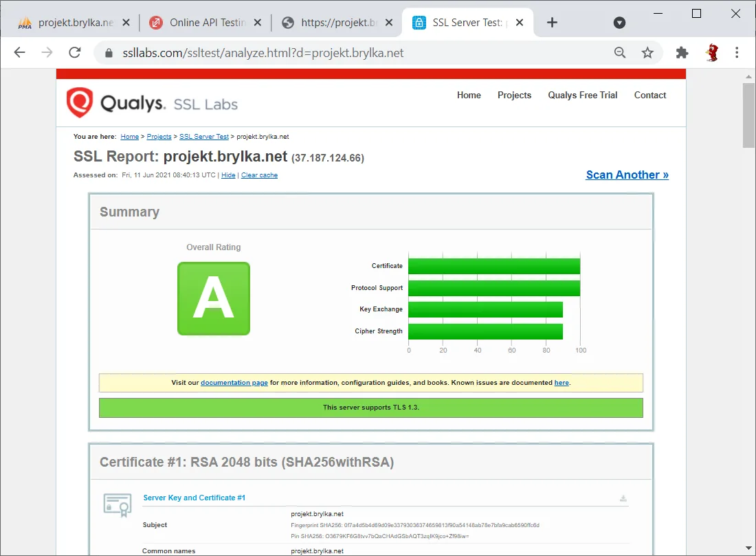
Task: Open Contact in the site navigation
Action: point(650,95)
